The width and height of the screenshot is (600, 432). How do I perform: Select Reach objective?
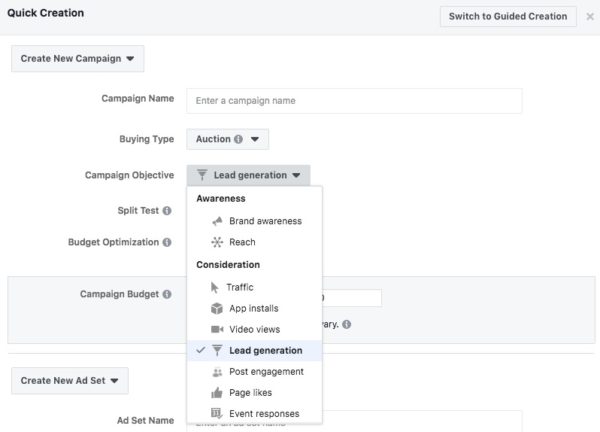(x=254, y=242)
